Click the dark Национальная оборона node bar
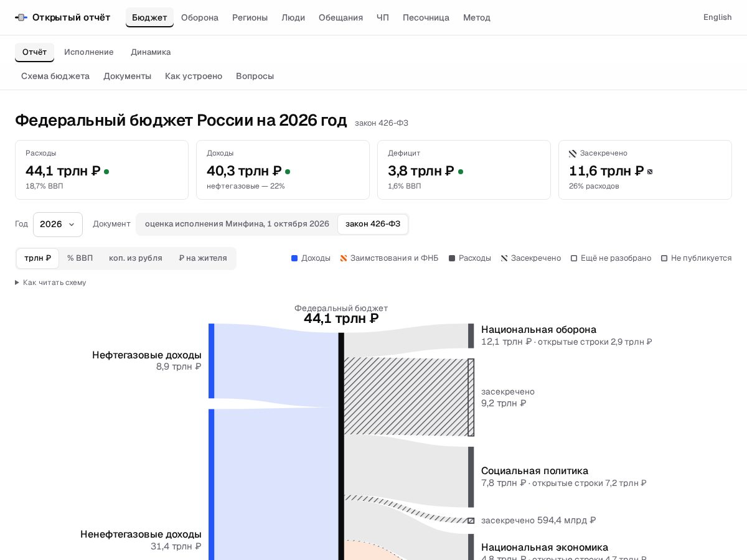Viewport: 747px width, 560px height. (471, 336)
